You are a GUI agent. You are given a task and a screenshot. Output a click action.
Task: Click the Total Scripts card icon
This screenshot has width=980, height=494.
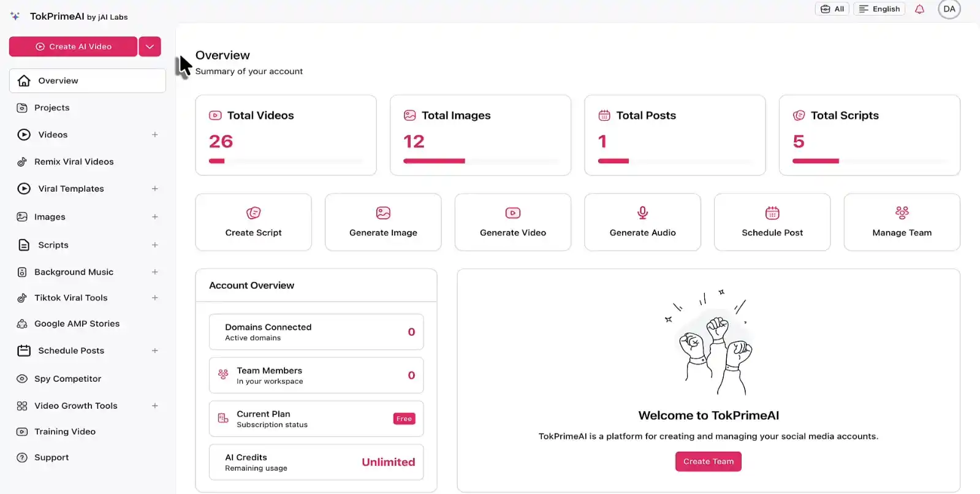[x=799, y=115]
